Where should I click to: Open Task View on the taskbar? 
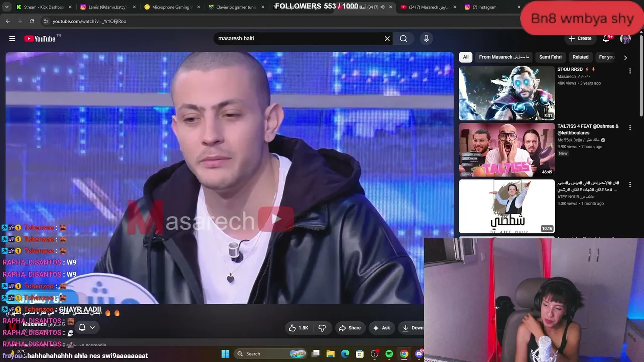(x=316, y=354)
